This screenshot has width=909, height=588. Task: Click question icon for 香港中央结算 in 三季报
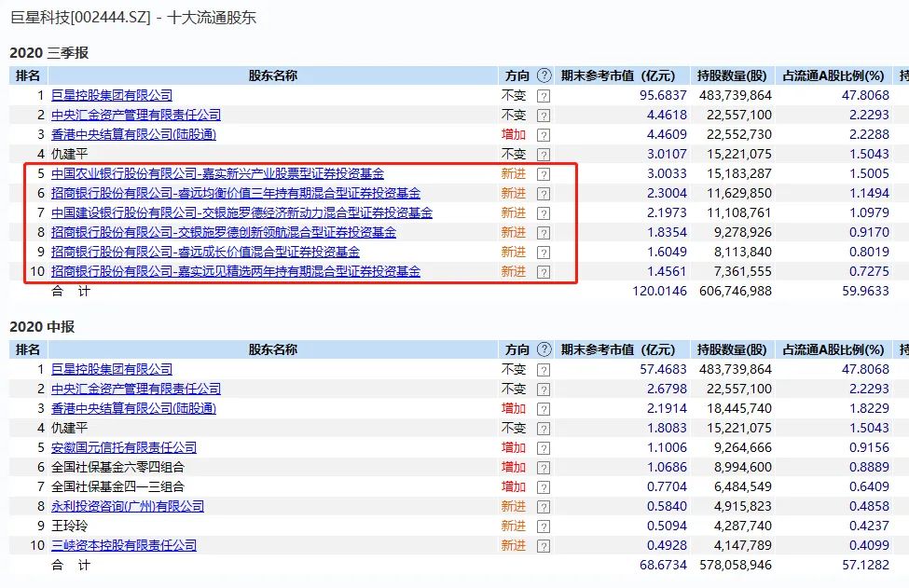tap(544, 135)
